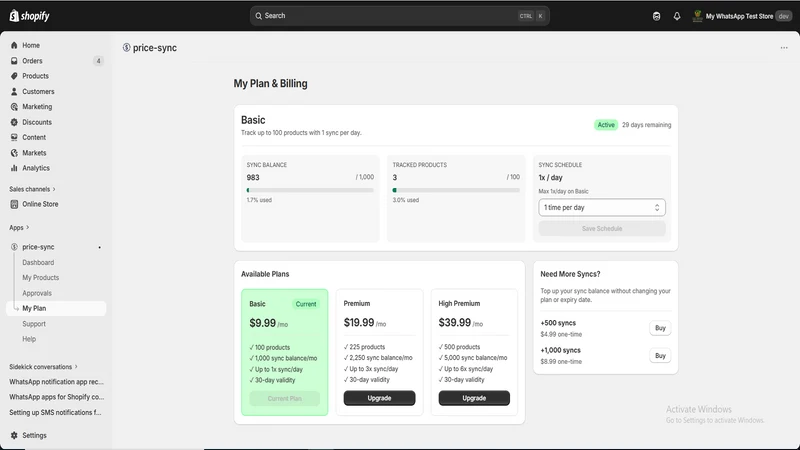The image size is (800, 450).
Task: Click the Analytics bar chart icon
Action: 14,168
